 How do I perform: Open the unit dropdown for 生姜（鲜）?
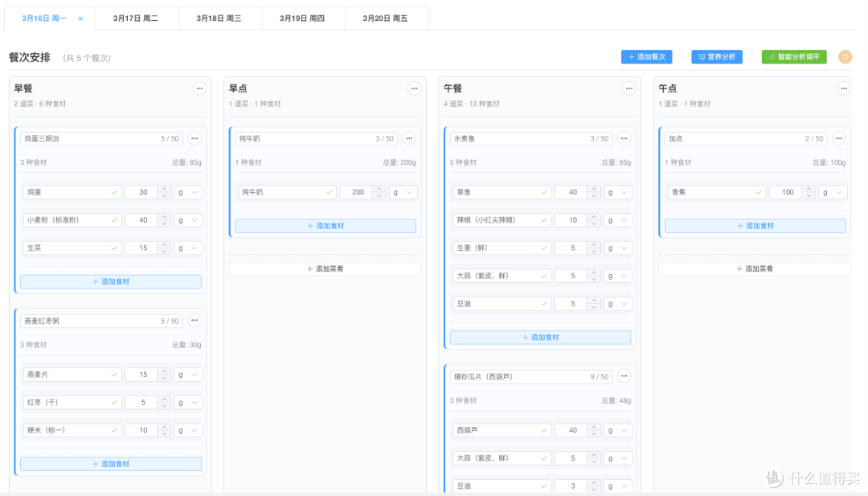point(617,248)
